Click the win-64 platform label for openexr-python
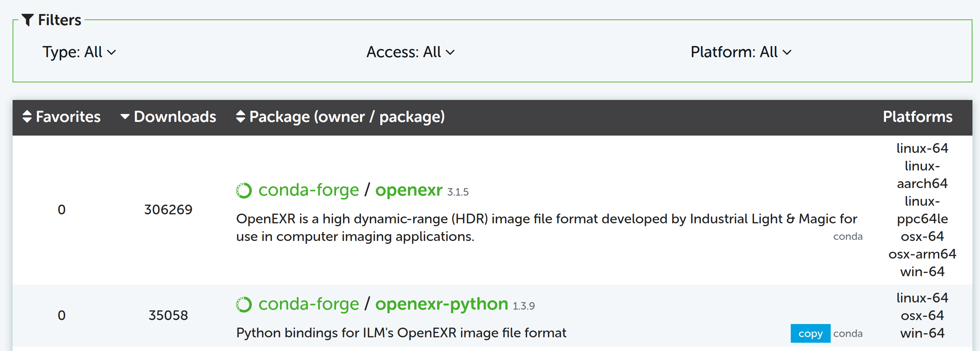The image size is (980, 351). coord(922,333)
